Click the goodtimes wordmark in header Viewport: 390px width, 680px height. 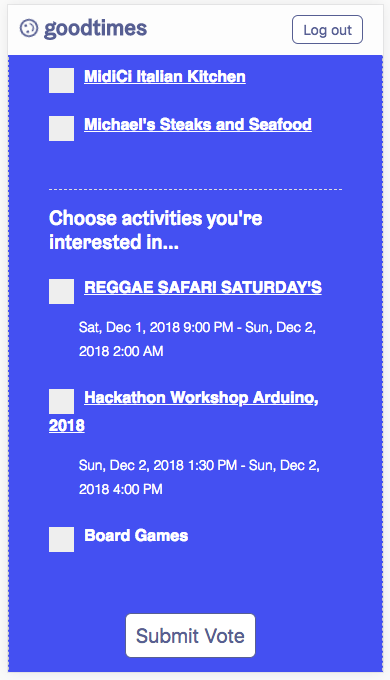coord(95,29)
